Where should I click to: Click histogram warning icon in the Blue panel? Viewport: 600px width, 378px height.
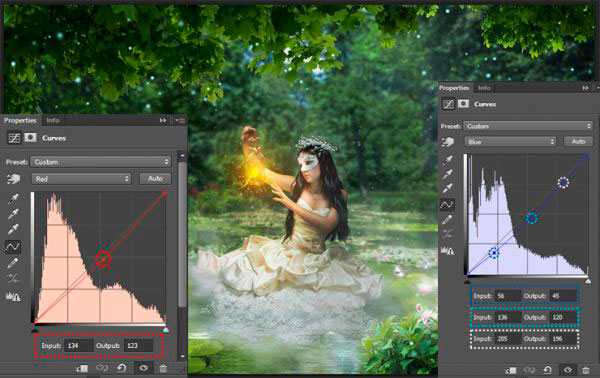coord(447,251)
